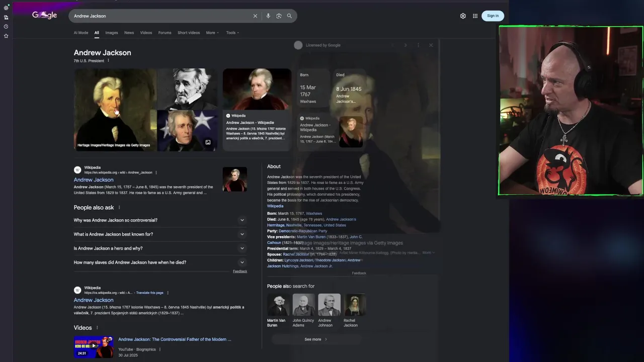Click the Sign in button
Screen dimensions: 644x362
493,16
